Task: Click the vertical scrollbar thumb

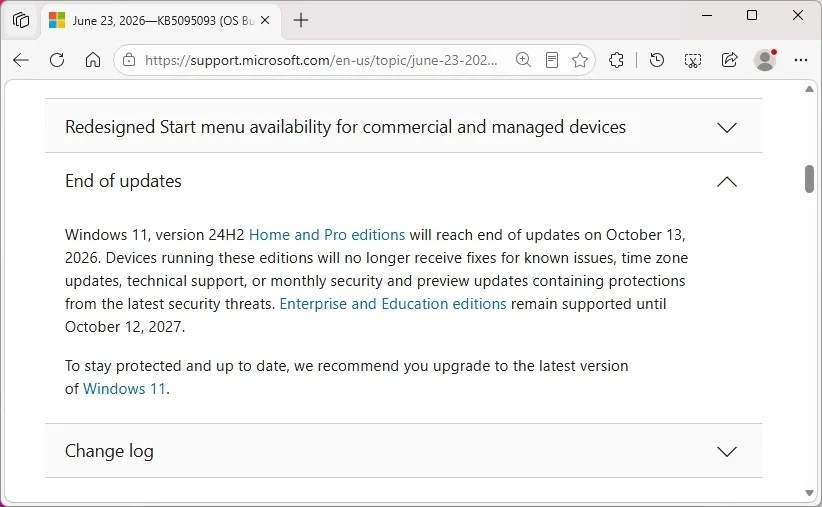Action: [x=809, y=179]
